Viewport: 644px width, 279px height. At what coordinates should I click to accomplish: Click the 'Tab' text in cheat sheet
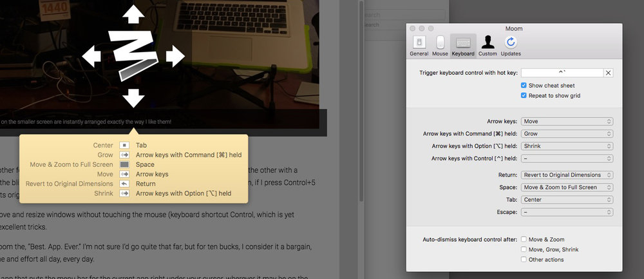click(x=141, y=146)
